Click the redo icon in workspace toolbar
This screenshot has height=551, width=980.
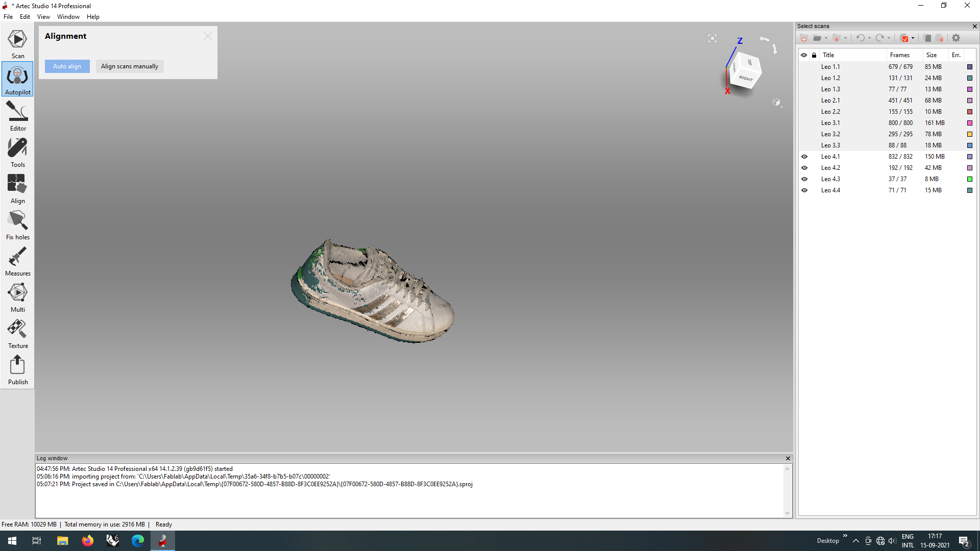click(x=879, y=38)
